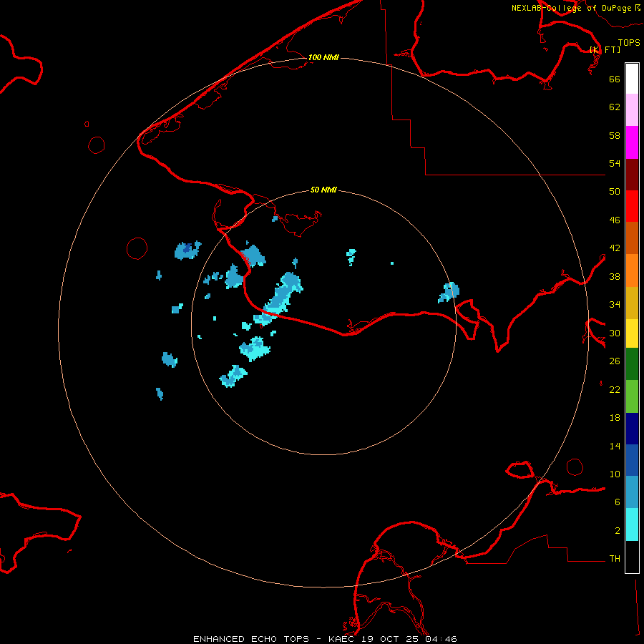Select the dark red legend swatch
This screenshot has width=644, height=644.
[x=632, y=175]
